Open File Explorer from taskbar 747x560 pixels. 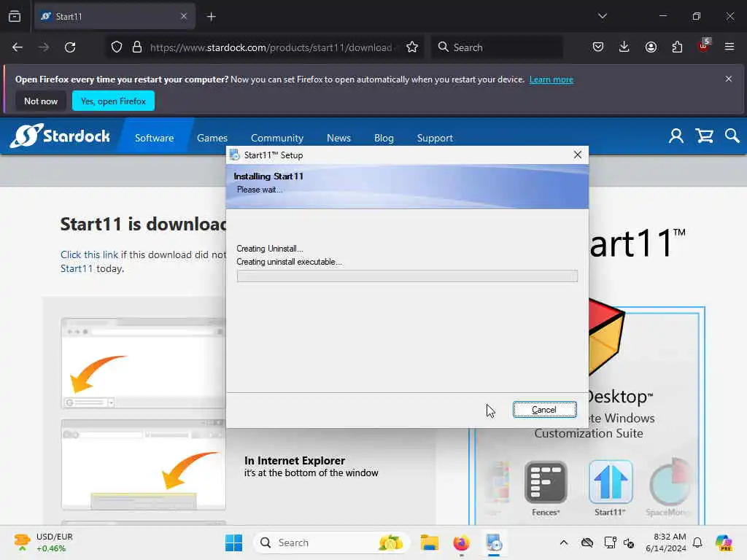[x=429, y=542]
